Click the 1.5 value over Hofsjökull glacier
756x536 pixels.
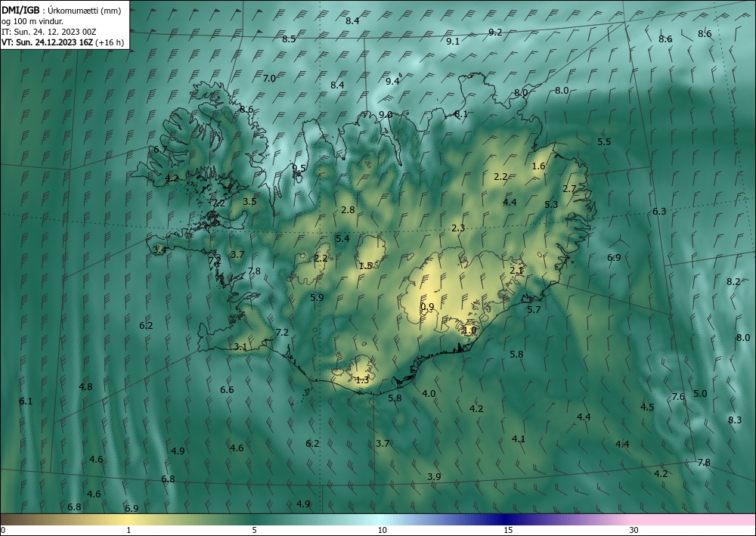365,265
